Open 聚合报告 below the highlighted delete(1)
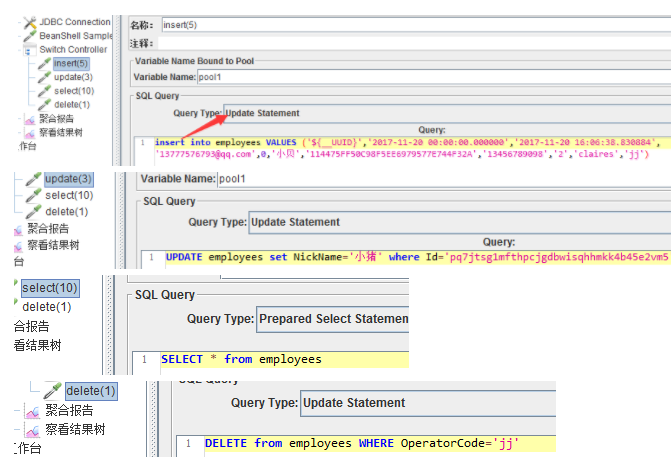The width and height of the screenshot is (671, 476). [69, 411]
